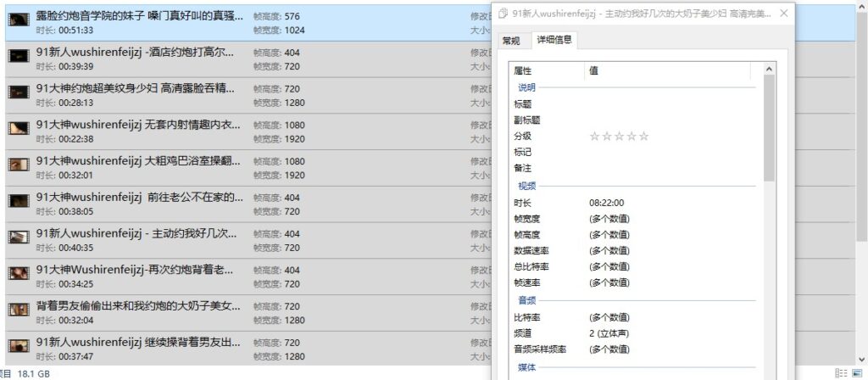Select the 总比特率 property row
Image resolution: width=868 pixels, height=380 pixels.
pos(636,267)
